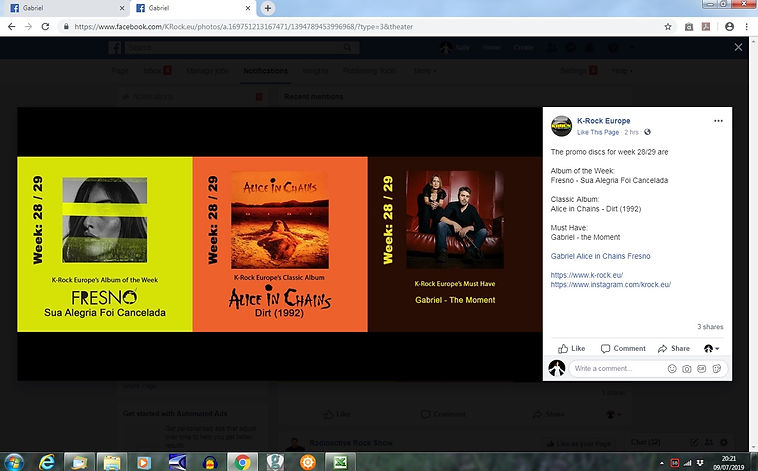Click the K-Rock Europe profile logo
Screen dimensions: 758x471
coord(561,126)
